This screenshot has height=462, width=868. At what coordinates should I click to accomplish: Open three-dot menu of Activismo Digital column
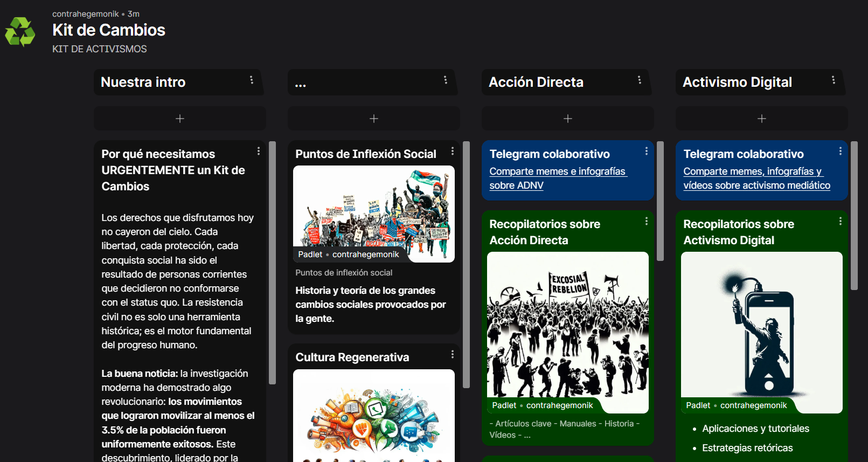(834, 80)
